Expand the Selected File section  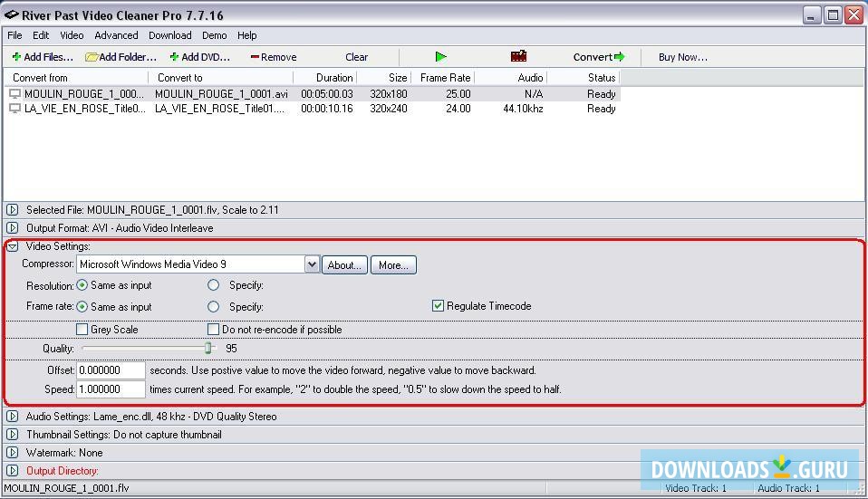12,210
